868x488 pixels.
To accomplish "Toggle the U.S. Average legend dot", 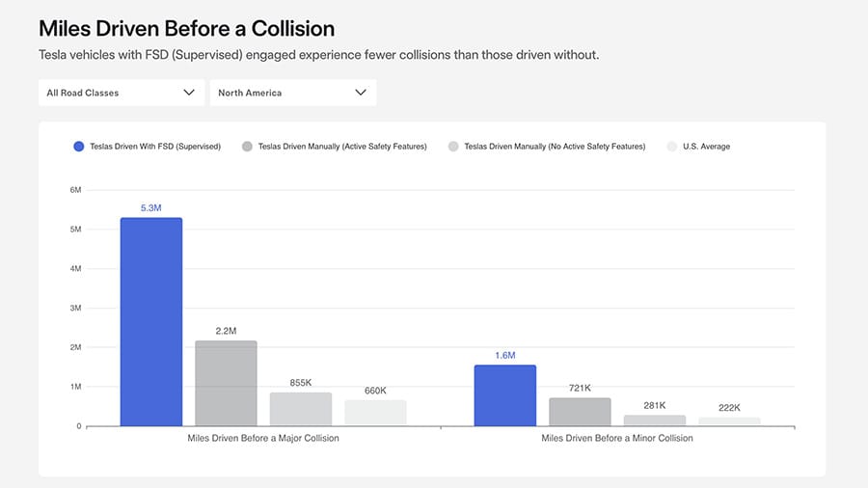I will (x=672, y=147).
